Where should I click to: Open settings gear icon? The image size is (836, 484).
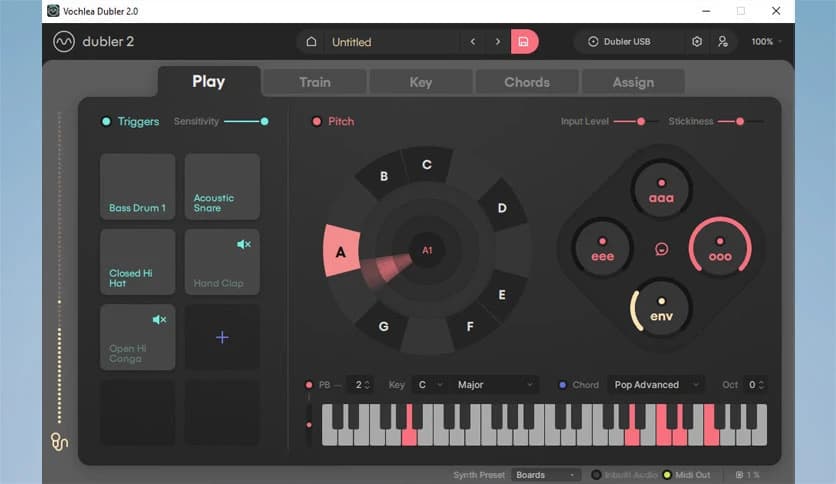[697, 42]
